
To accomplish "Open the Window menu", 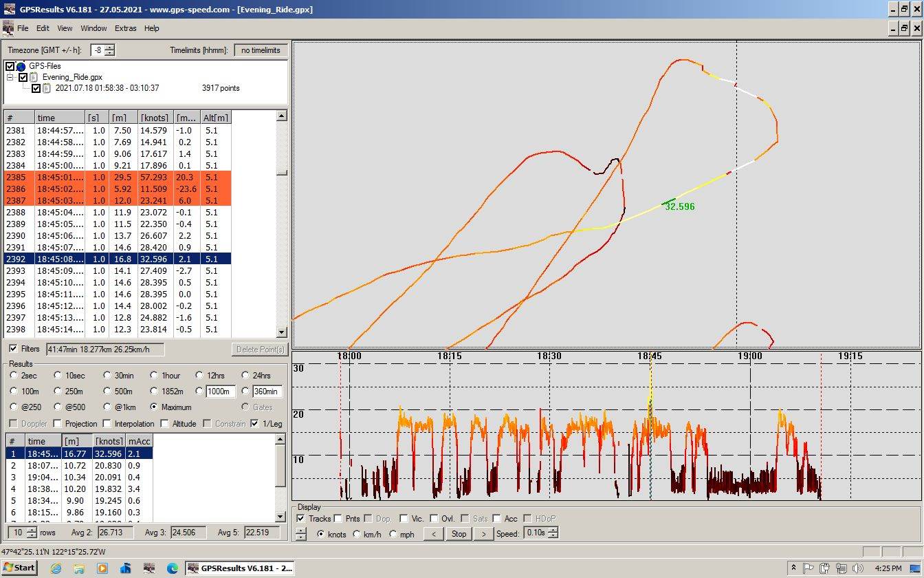I will coord(93,28).
